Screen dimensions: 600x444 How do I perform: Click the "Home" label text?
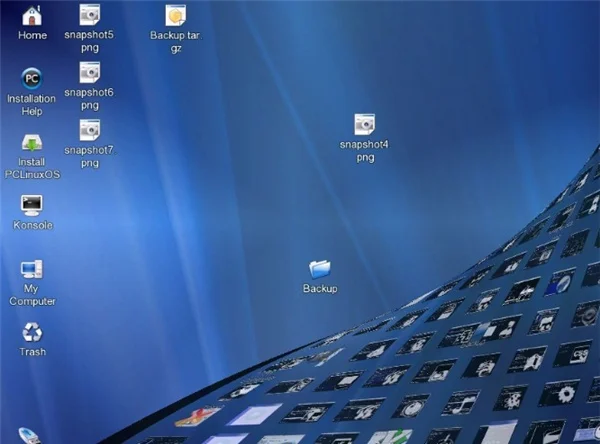click(x=33, y=35)
